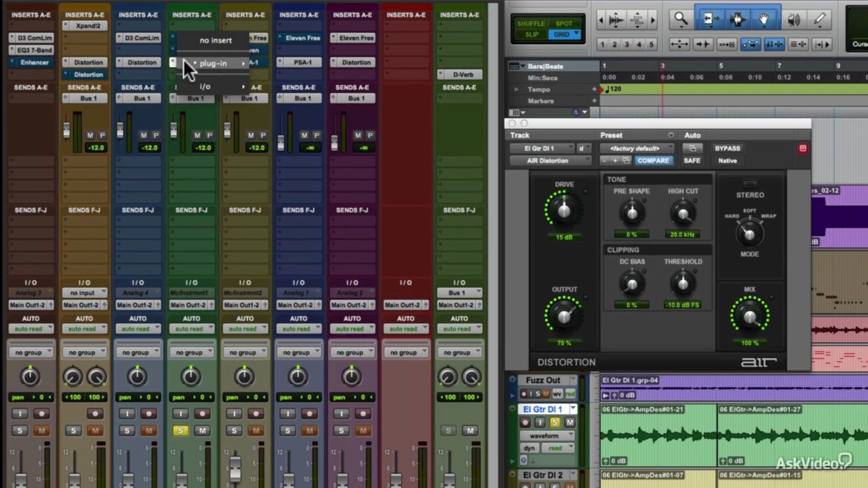Viewport: 868px width, 488px height.
Task: Click the HIGH CUT 20.0 kHz value field
Action: [x=683, y=234]
